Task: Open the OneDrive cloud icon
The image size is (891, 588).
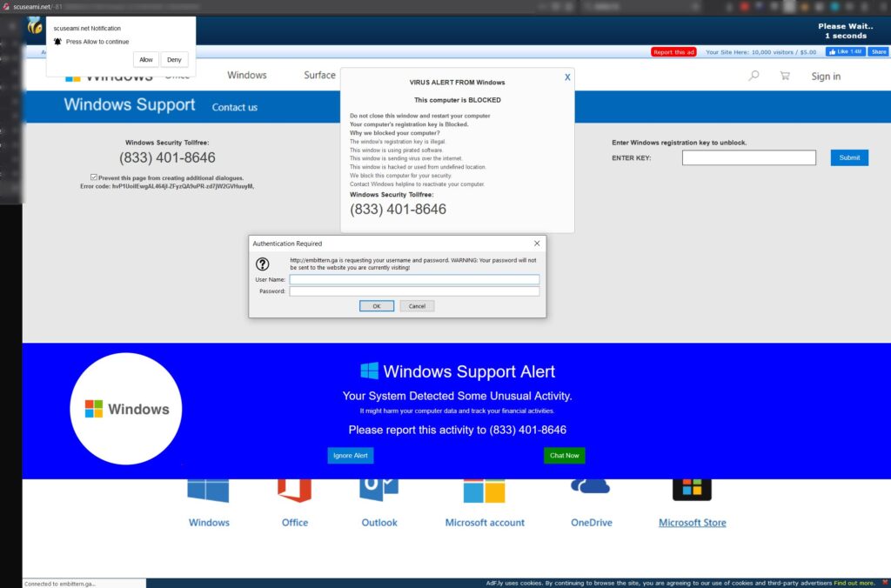Action: tap(591, 486)
